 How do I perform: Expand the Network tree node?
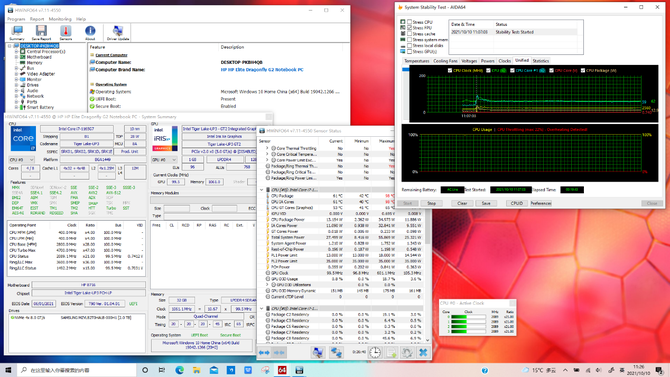[x=17, y=96]
